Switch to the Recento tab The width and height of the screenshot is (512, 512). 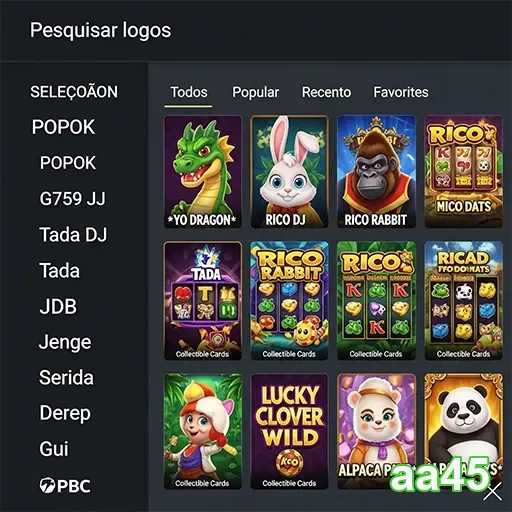click(326, 92)
